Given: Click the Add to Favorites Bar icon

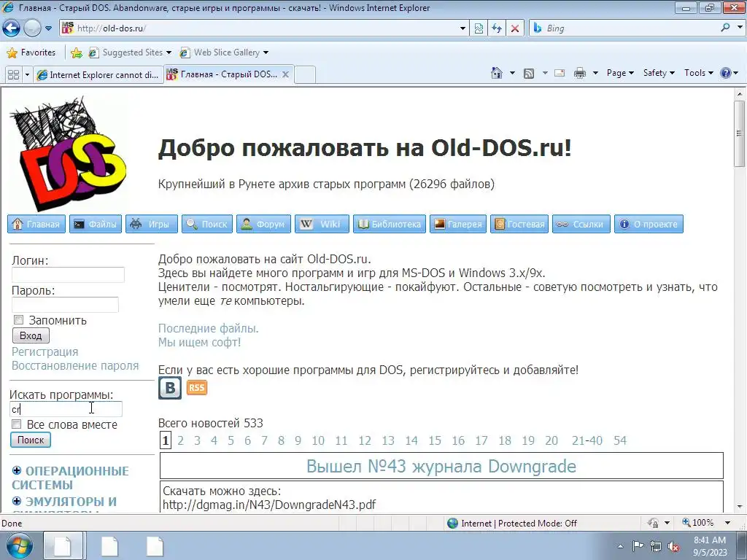Looking at the screenshot, I should [76, 52].
